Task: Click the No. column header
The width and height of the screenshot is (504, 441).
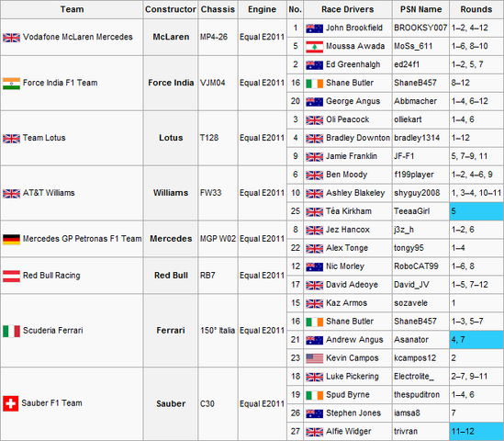Action: click(x=295, y=9)
